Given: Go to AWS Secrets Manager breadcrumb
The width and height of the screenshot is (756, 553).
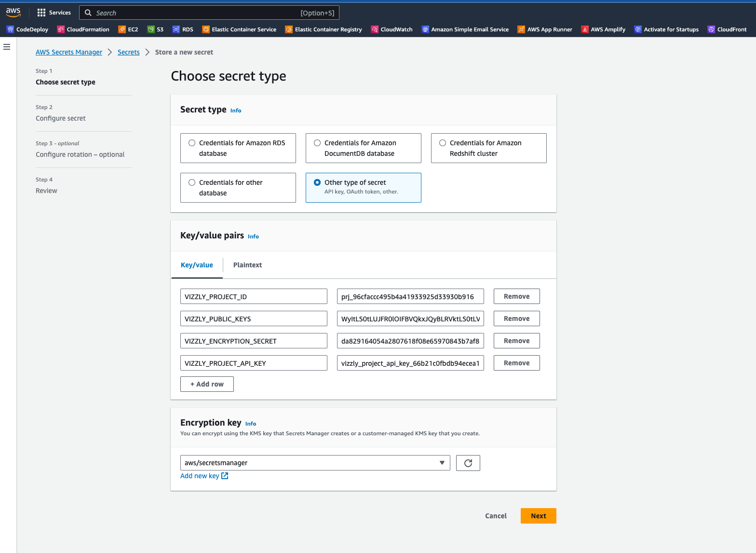Looking at the screenshot, I should [69, 52].
